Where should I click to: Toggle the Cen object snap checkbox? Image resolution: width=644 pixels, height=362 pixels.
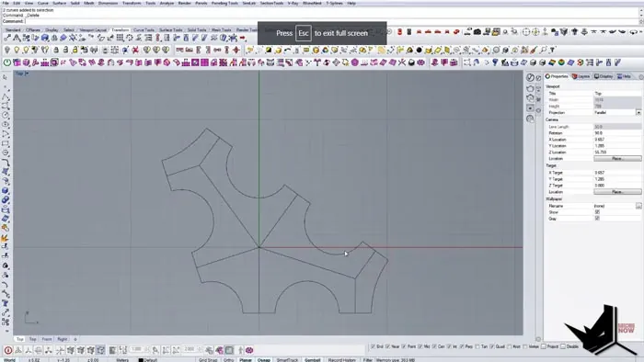[x=434, y=346]
